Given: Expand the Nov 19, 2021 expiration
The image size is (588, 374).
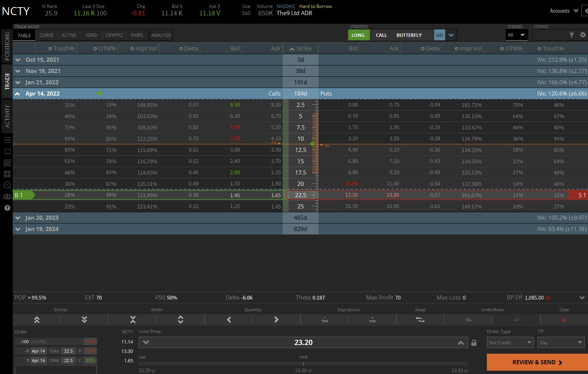Looking at the screenshot, I should (x=18, y=71).
